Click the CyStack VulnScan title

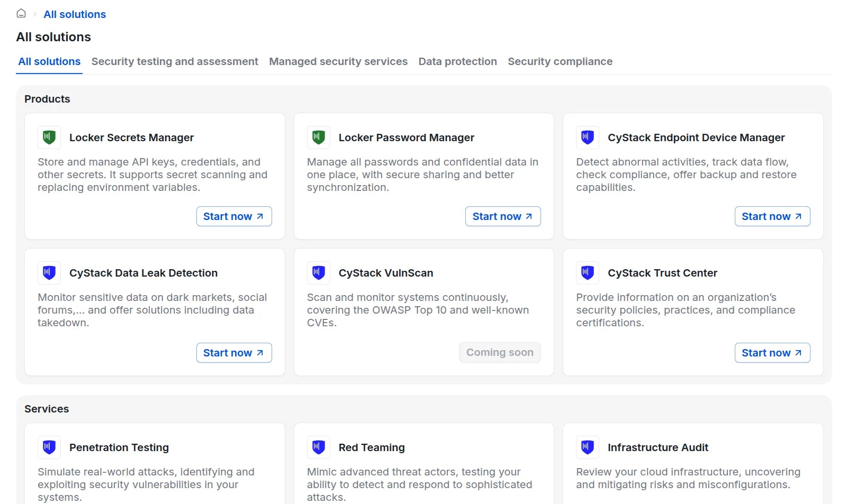(386, 273)
